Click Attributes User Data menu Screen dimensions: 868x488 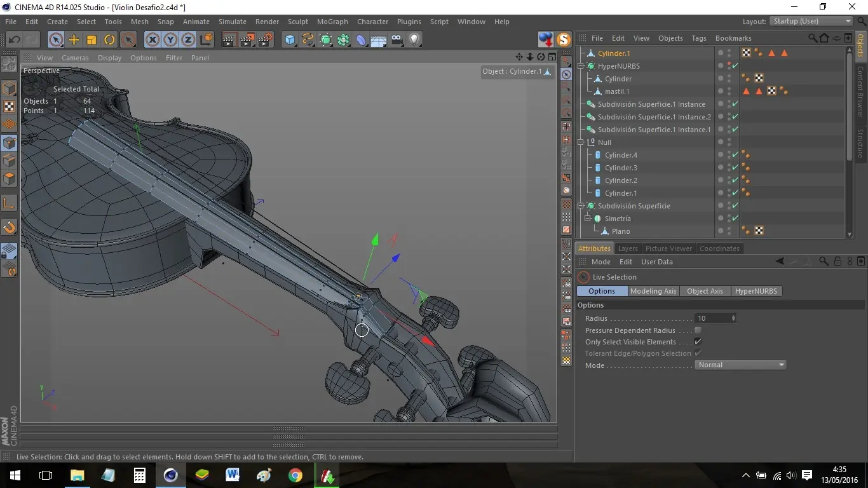tap(656, 262)
